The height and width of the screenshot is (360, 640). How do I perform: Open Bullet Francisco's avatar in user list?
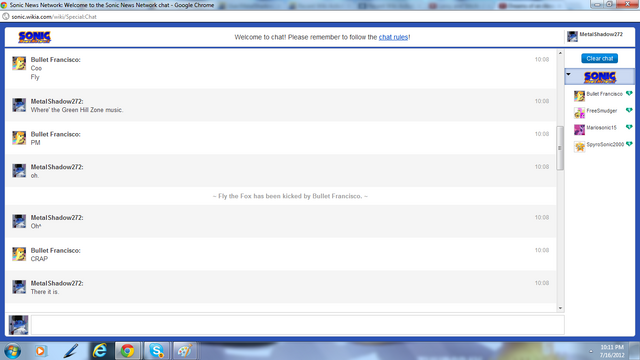click(x=579, y=96)
